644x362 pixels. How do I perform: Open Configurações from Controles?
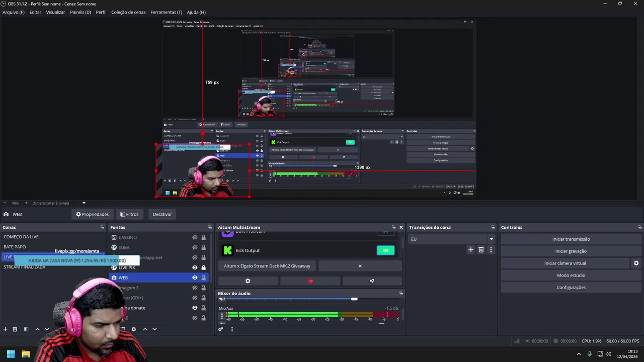(571, 288)
